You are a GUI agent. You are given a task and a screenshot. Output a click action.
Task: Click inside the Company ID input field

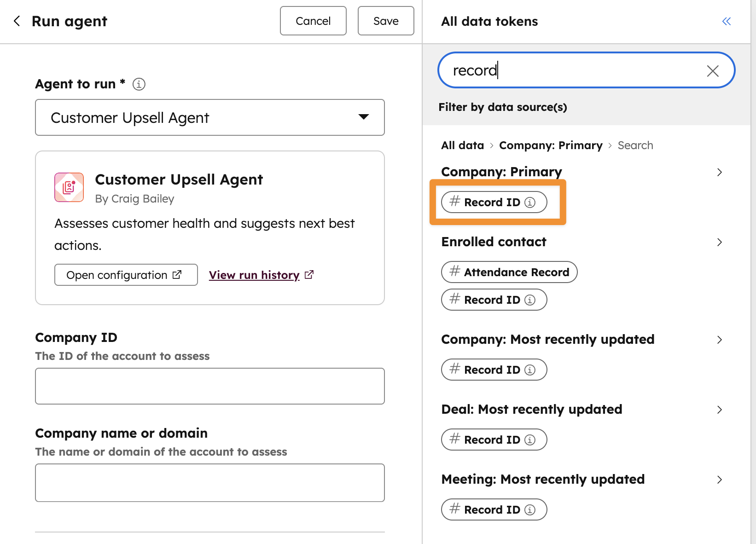point(209,386)
